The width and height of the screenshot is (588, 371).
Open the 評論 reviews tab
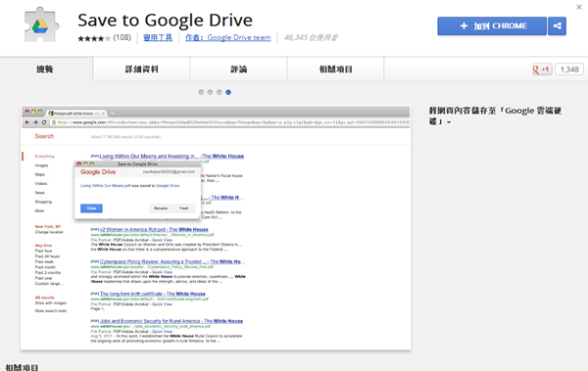[238, 70]
